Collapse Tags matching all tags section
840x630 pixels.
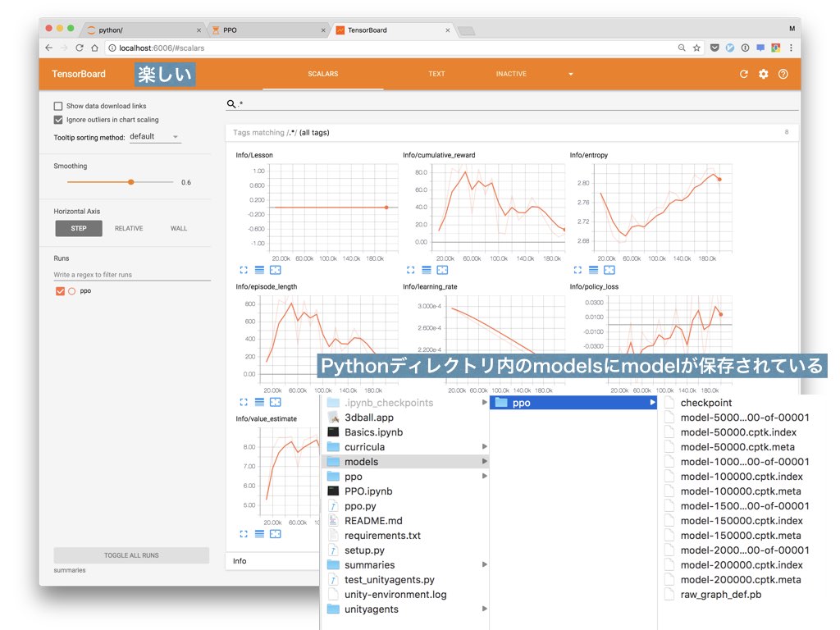pos(512,132)
